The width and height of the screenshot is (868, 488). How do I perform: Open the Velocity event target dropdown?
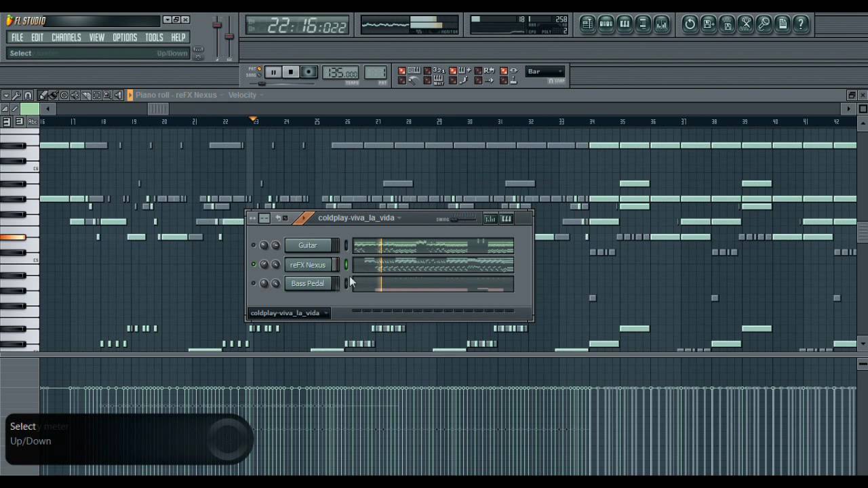(x=245, y=95)
